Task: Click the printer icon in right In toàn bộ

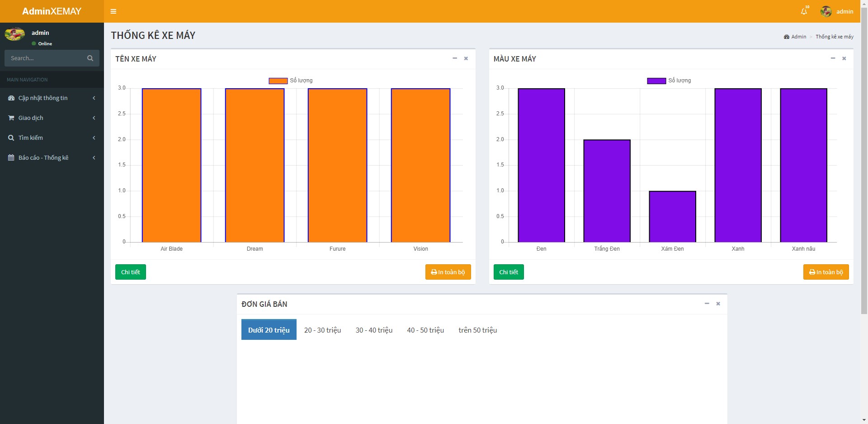Action: coord(812,272)
